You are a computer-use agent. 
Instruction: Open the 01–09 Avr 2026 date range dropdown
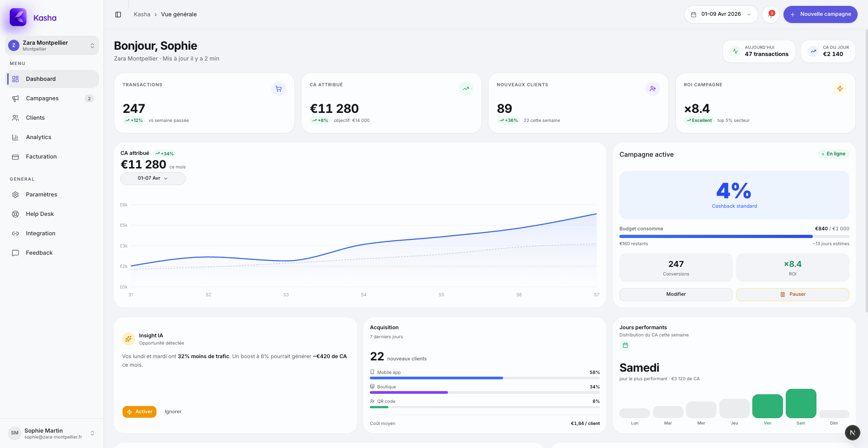pos(721,14)
